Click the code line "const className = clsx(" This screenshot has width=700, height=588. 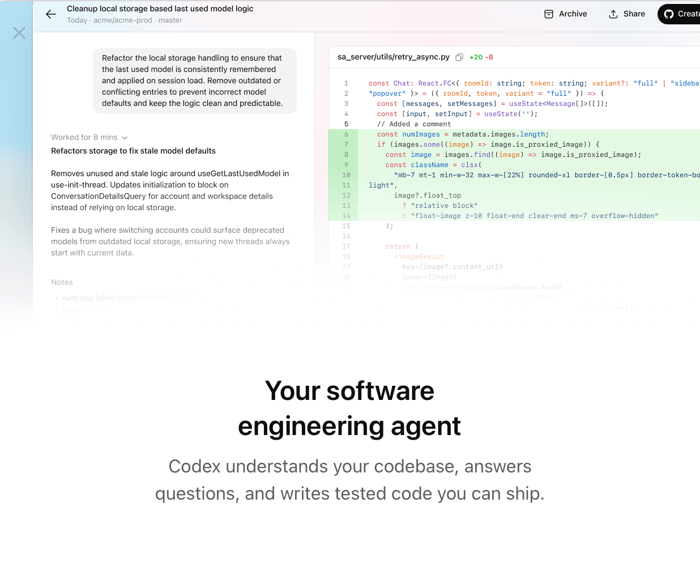(x=434, y=165)
